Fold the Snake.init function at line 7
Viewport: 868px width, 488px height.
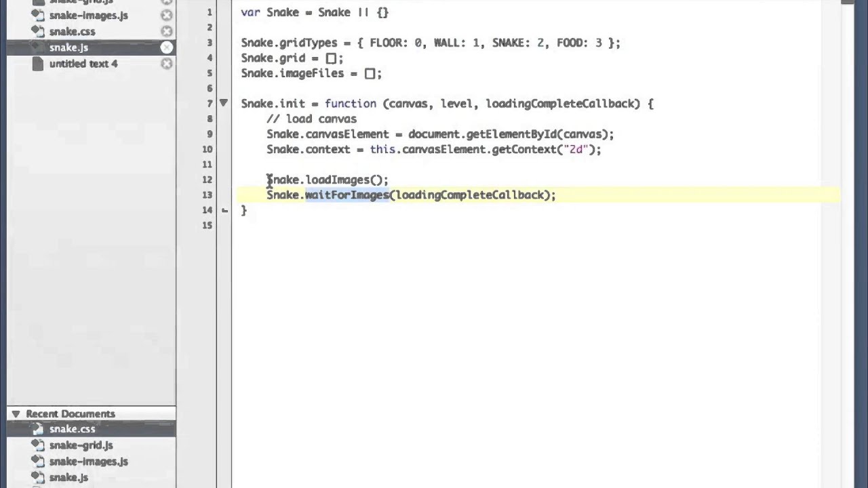point(223,103)
